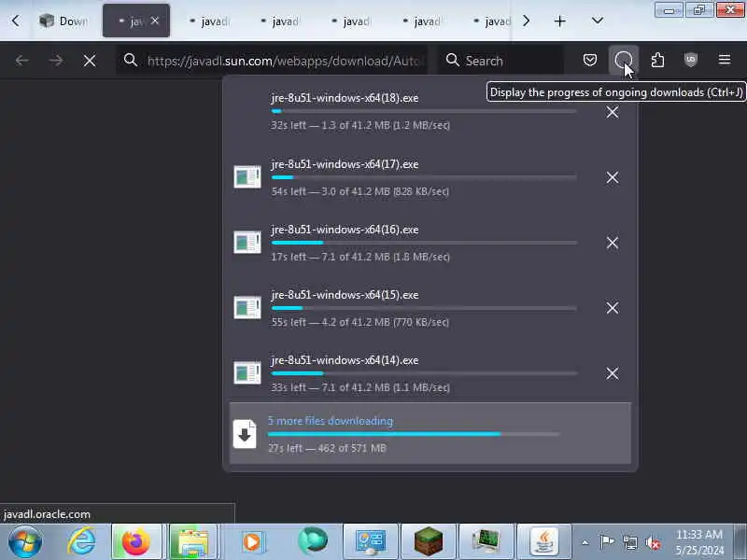Open the network tray icon

click(629, 542)
